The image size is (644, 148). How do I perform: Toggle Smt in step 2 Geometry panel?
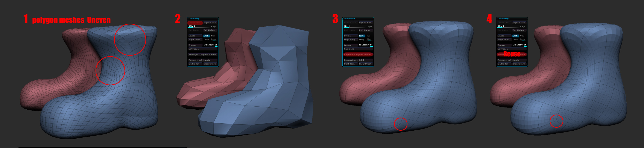pyautogui.click(x=207, y=36)
